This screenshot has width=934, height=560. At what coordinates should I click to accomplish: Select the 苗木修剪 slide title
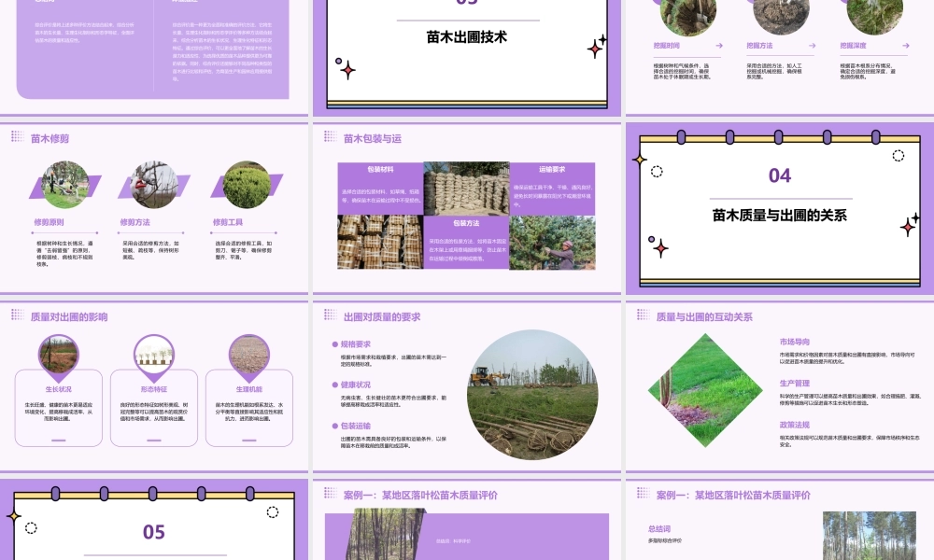tap(50, 139)
